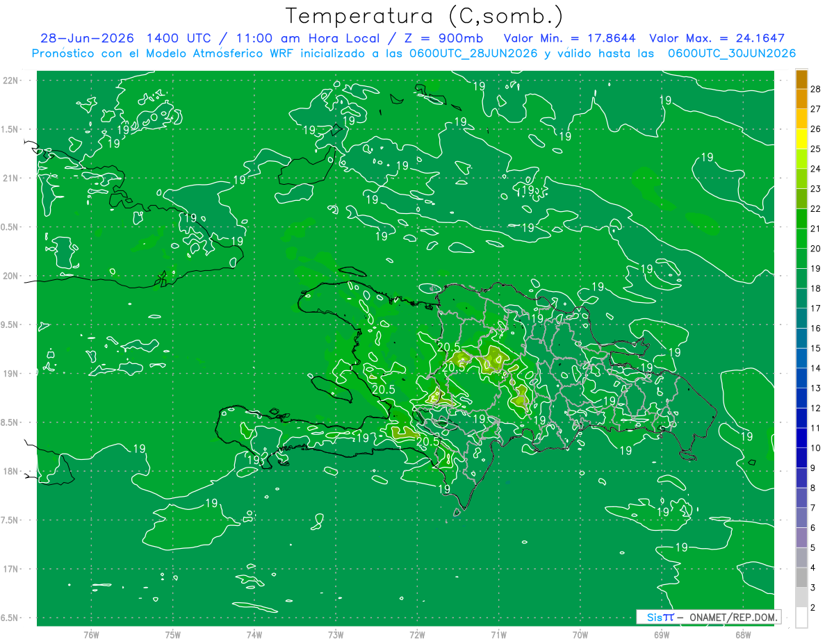Screen dimensions: 834x644
Task: Click the '70W' longitude axis label
Action: coord(580,635)
